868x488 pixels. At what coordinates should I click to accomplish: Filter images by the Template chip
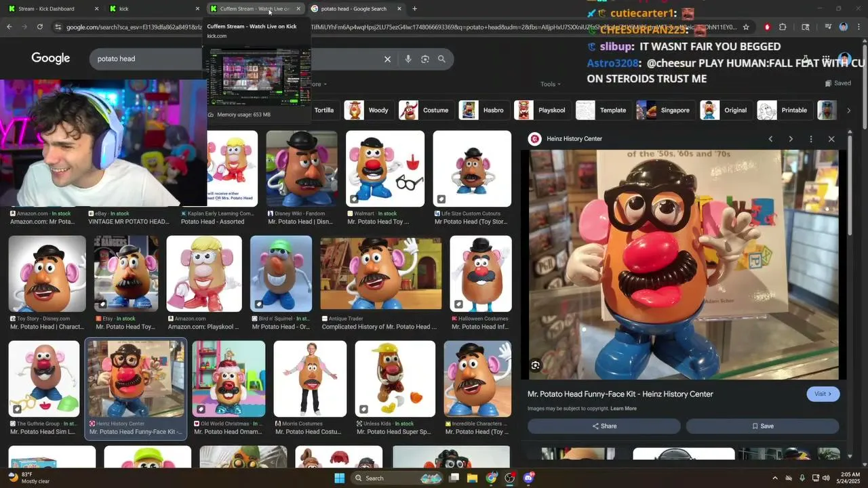tap(603, 110)
